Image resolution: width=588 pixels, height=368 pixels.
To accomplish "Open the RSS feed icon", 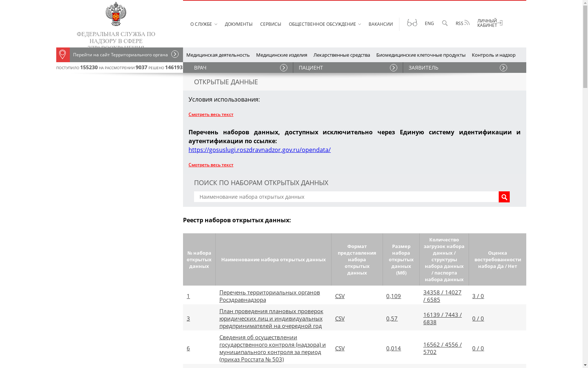I will click(x=467, y=23).
